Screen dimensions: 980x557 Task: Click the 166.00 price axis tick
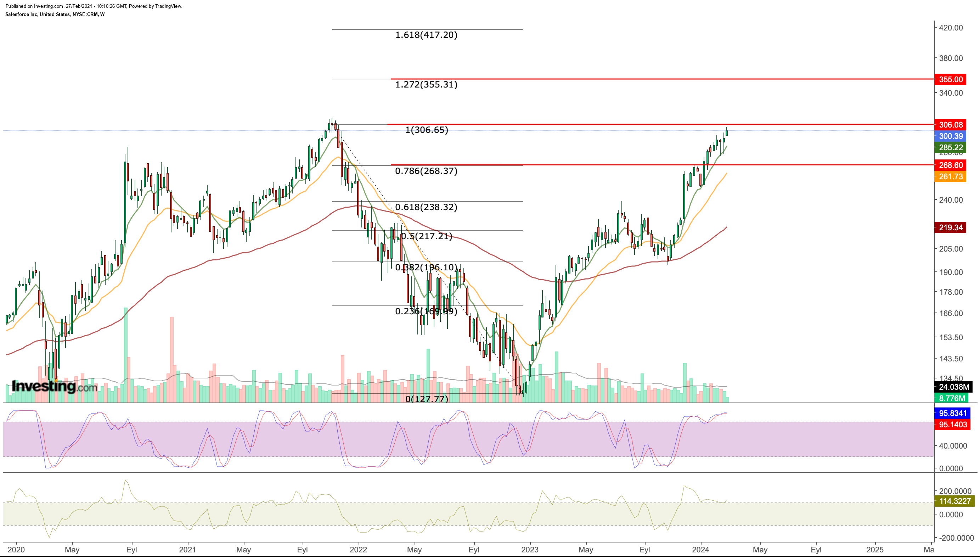(x=951, y=313)
